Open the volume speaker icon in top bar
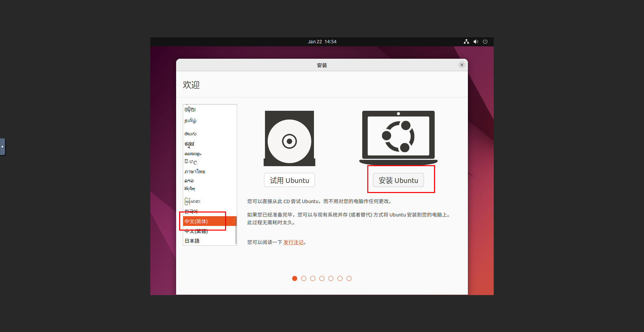 (x=476, y=42)
